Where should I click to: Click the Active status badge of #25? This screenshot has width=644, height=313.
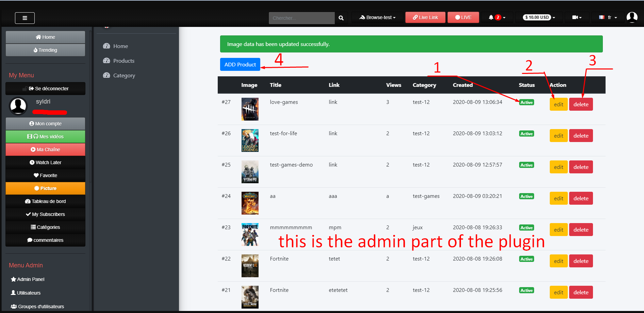[527, 165]
